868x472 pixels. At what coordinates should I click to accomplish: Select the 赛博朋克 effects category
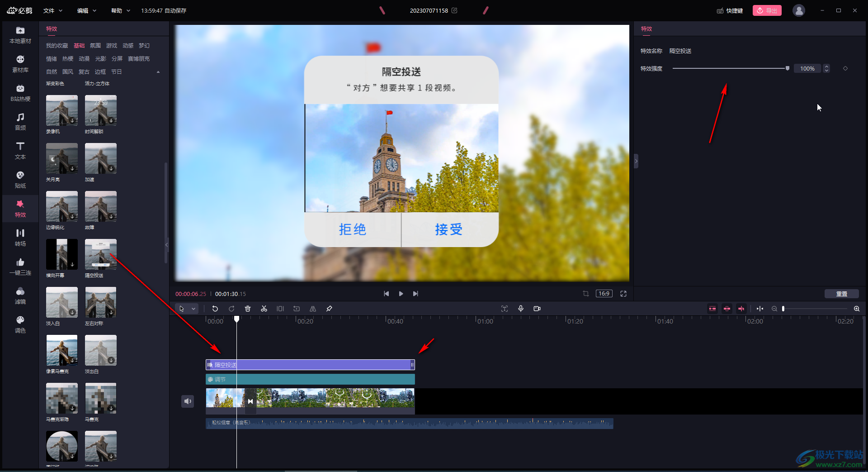tap(139, 59)
